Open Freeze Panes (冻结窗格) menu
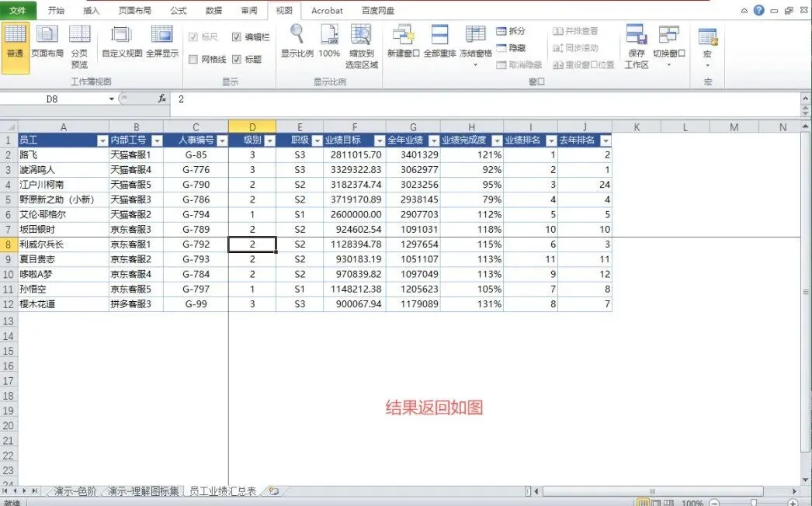The width and height of the screenshot is (812, 506). (475, 46)
